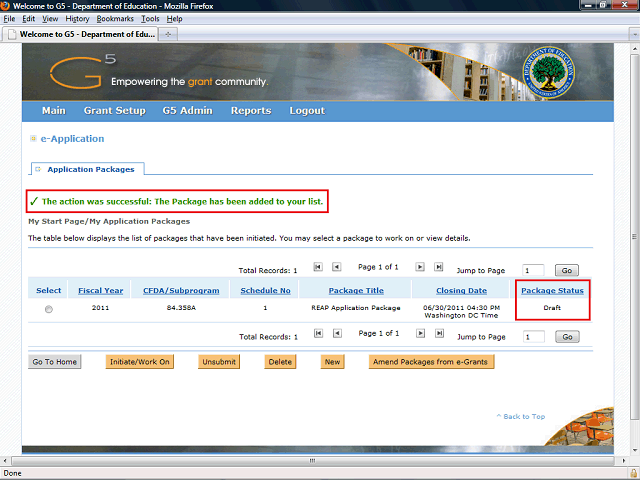Click the Initiate/Work On button

pyautogui.click(x=140, y=362)
